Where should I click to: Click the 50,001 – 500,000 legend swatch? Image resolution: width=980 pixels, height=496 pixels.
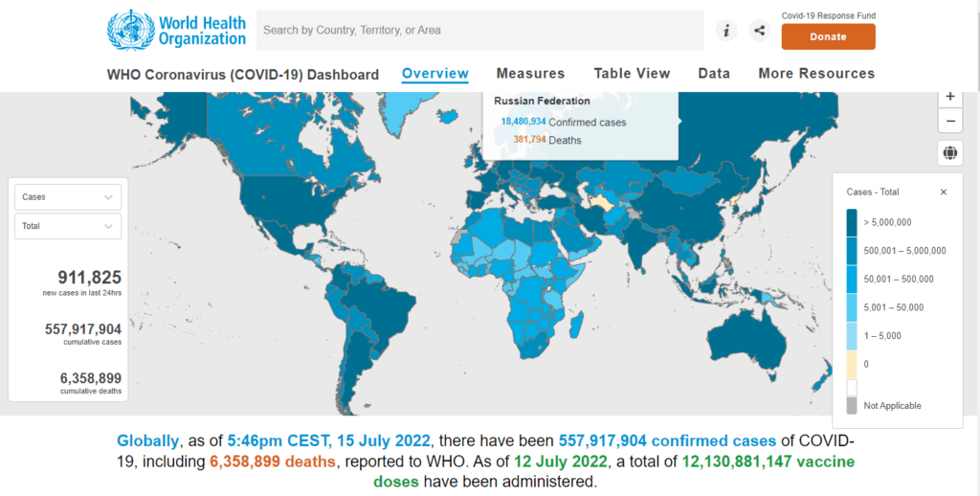click(x=852, y=279)
